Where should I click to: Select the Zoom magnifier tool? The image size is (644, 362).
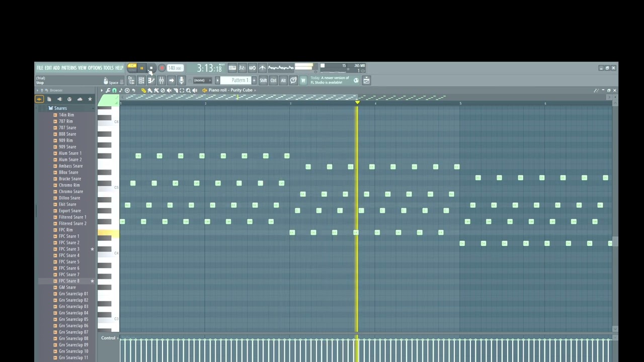[x=188, y=90]
